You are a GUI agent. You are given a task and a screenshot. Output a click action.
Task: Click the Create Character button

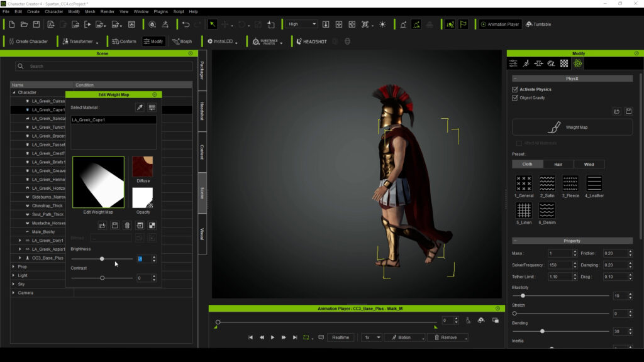28,41
